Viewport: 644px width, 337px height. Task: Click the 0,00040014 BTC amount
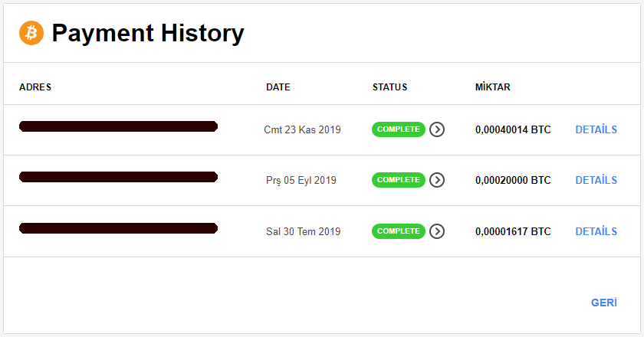513,129
